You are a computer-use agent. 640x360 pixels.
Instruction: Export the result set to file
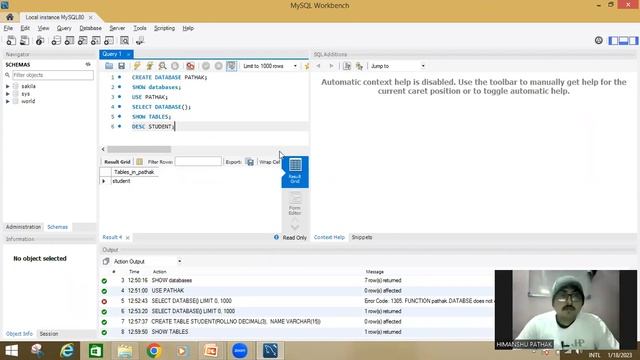pyautogui.click(x=250, y=162)
